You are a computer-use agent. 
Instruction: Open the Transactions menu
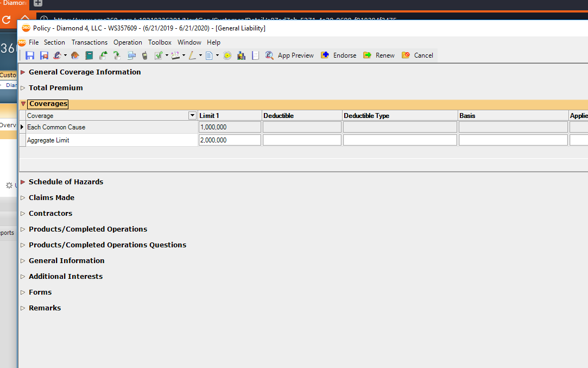pos(90,42)
